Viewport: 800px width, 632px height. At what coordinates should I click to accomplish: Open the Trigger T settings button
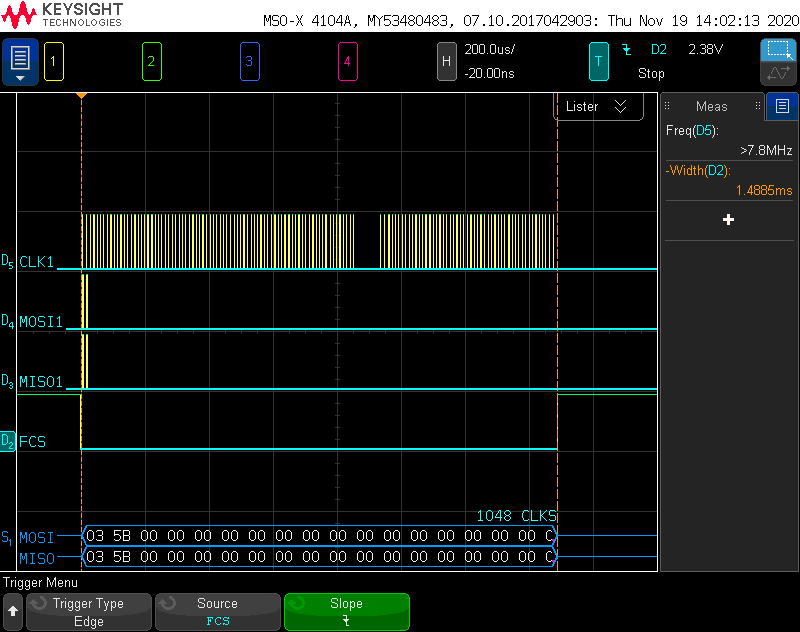[x=598, y=62]
